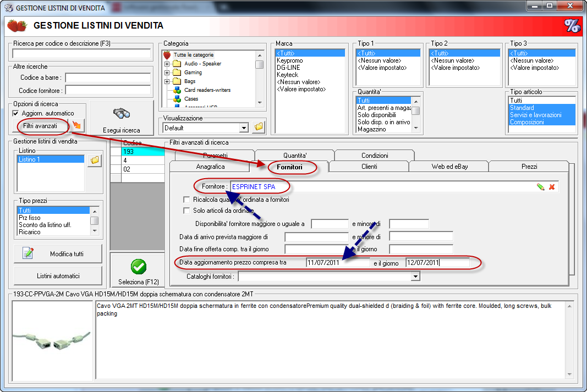Select Listino 1 in Listino list
This screenshot has width=587, height=392.
(x=51, y=159)
